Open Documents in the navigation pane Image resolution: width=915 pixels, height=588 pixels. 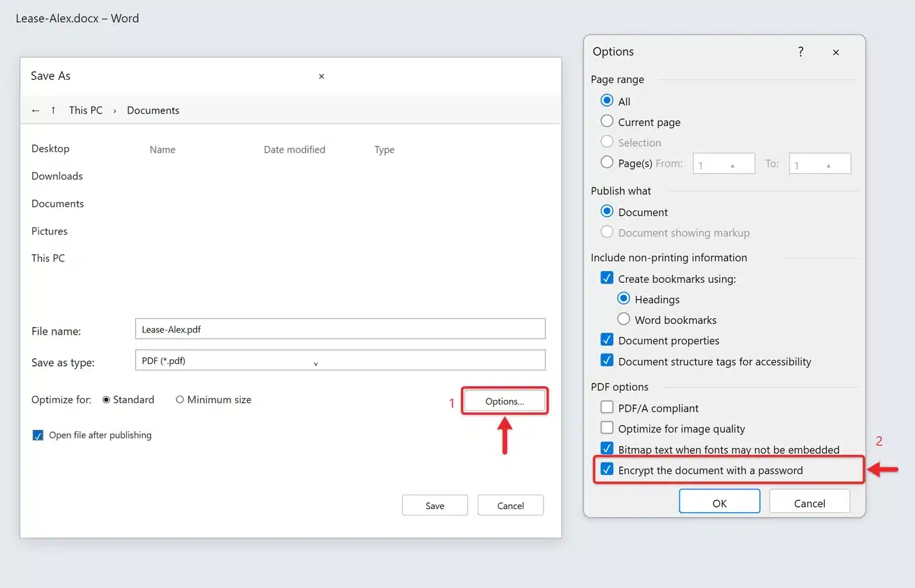(58, 204)
